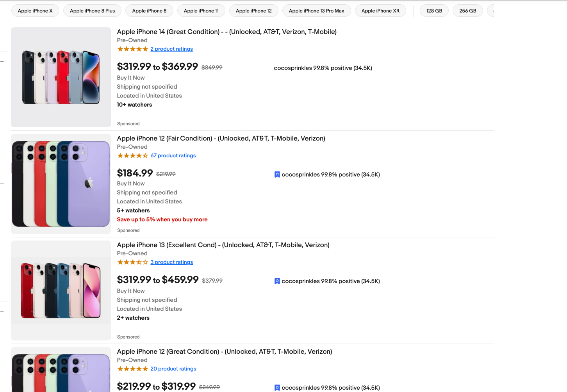View cocosprinkles seller feedback on iPhone 13 listing
This screenshot has width=567, height=392.
coord(331,281)
